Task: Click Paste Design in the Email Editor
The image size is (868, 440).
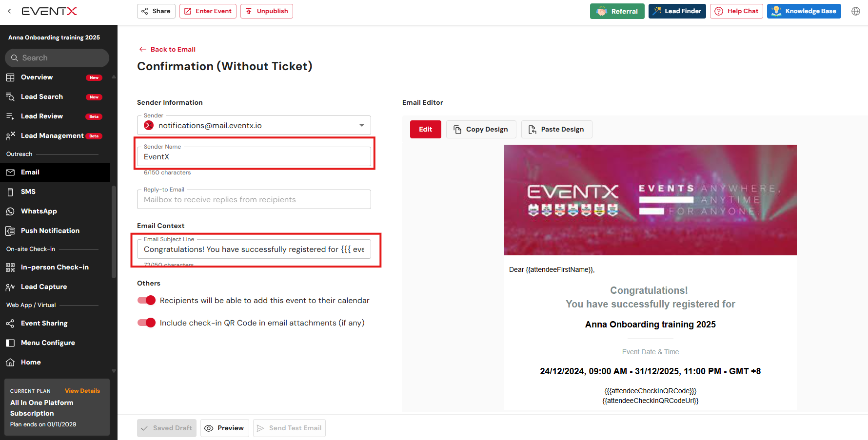Action: pos(556,130)
